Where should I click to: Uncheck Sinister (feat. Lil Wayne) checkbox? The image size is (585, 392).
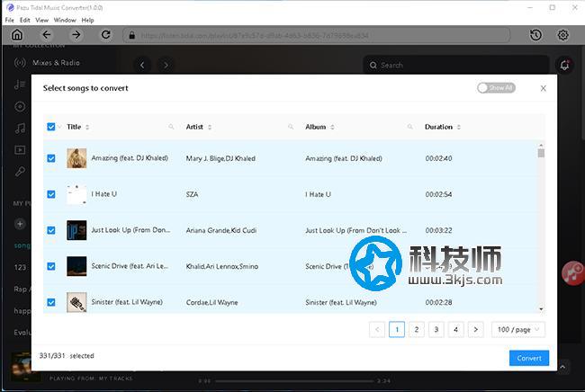(51, 302)
